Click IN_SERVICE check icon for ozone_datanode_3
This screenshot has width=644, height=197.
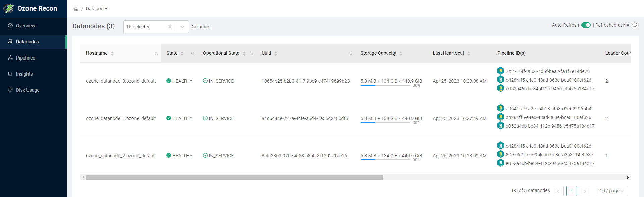click(x=205, y=81)
